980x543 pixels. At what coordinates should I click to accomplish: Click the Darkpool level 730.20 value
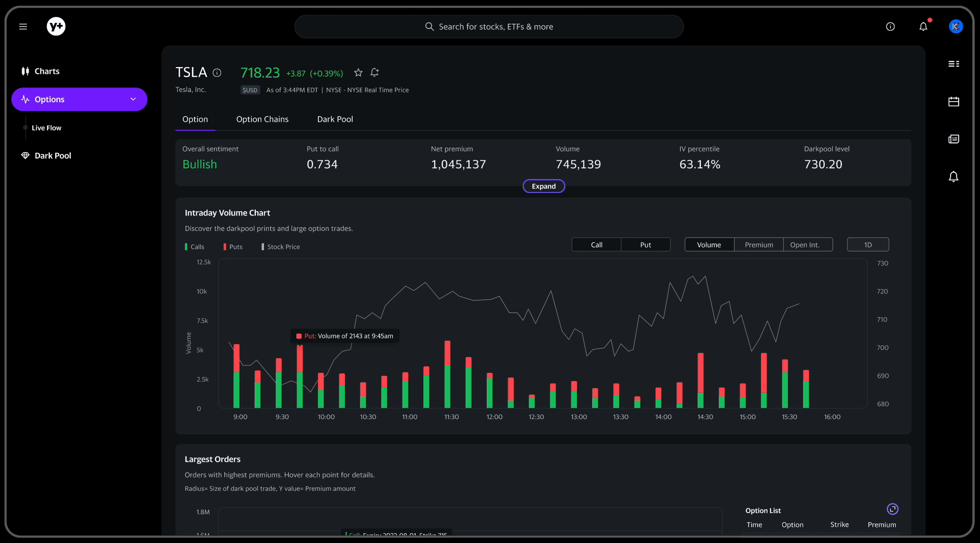(823, 164)
